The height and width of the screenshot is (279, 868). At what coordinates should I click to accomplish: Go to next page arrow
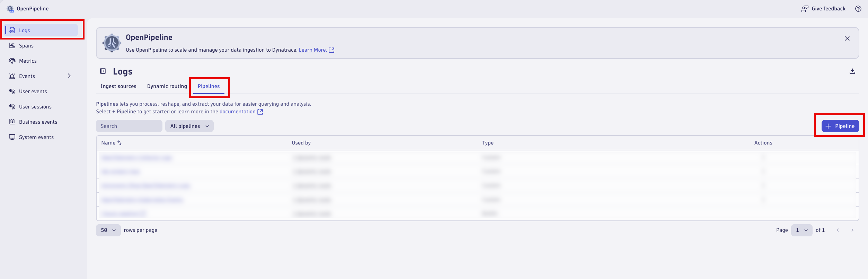coord(852,230)
